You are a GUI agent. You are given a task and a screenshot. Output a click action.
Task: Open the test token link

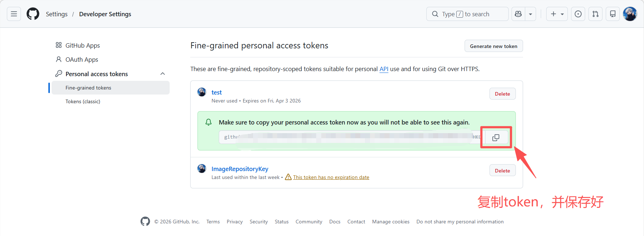pyautogui.click(x=217, y=92)
